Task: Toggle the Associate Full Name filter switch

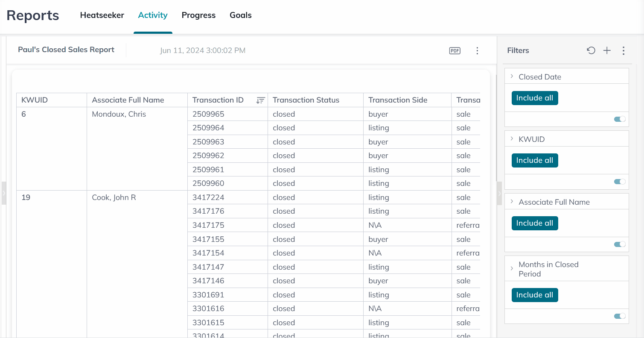Action: point(620,244)
